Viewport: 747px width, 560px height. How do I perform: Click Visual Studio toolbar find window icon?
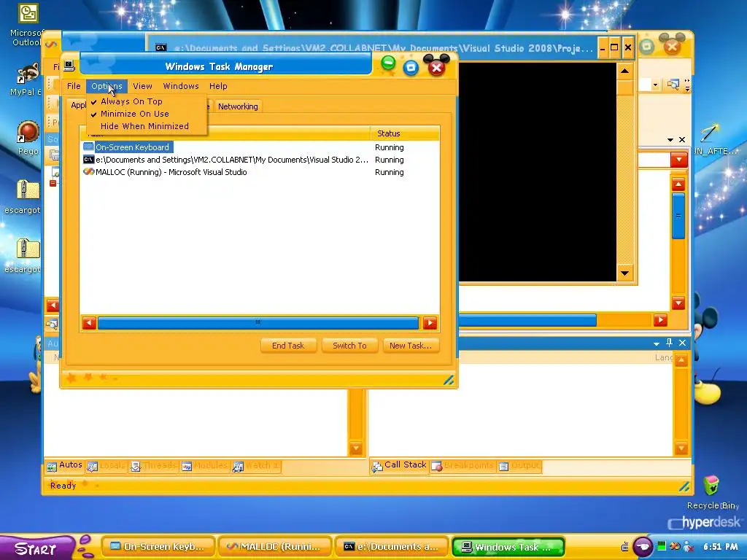click(x=673, y=85)
